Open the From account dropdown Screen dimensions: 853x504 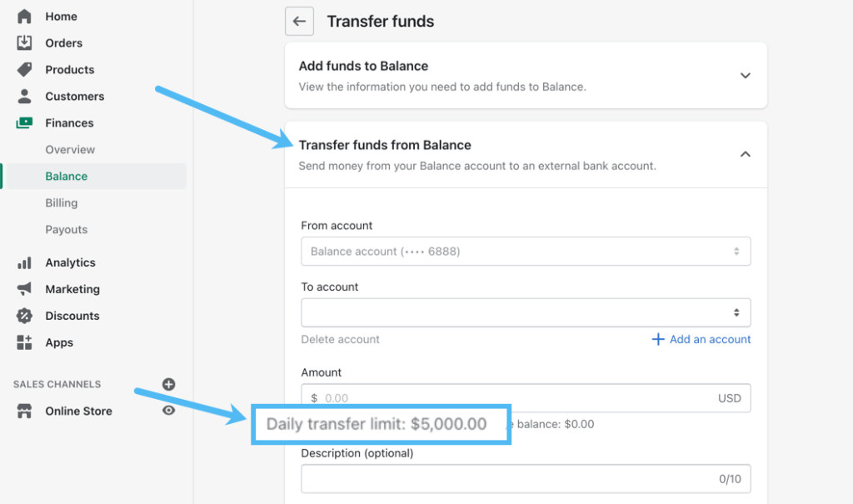tap(526, 251)
